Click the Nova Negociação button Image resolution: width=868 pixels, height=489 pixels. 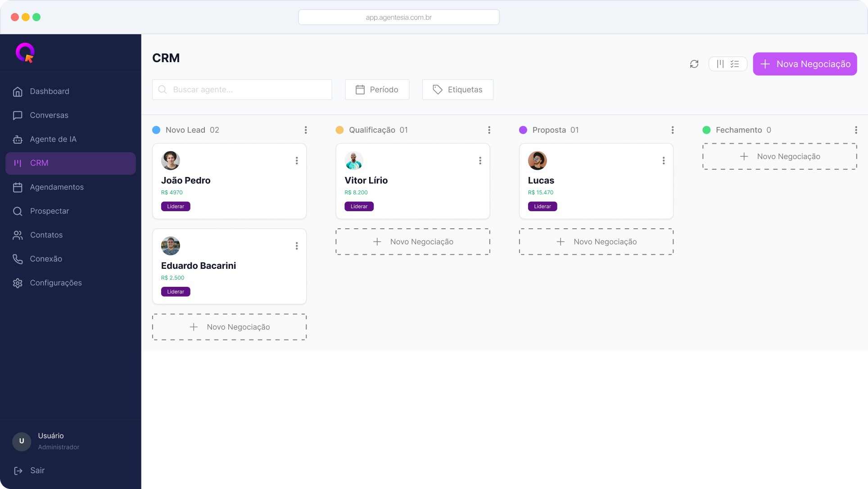coord(805,64)
